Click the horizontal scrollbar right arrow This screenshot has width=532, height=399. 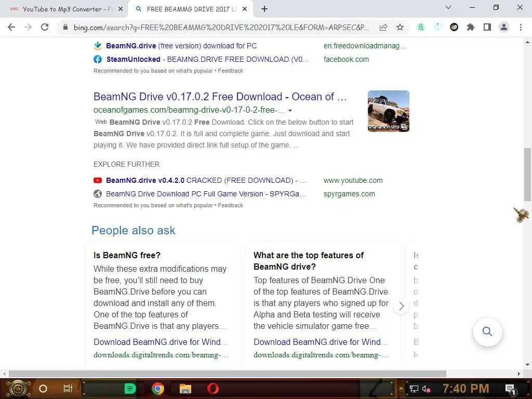click(518, 374)
